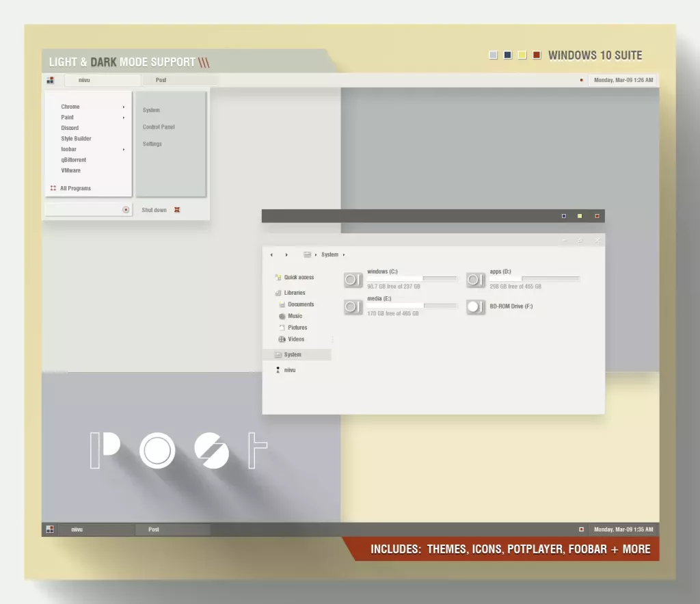
Task: Click the Quick access icon in the sidebar
Action: pyautogui.click(x=277, y=277)
